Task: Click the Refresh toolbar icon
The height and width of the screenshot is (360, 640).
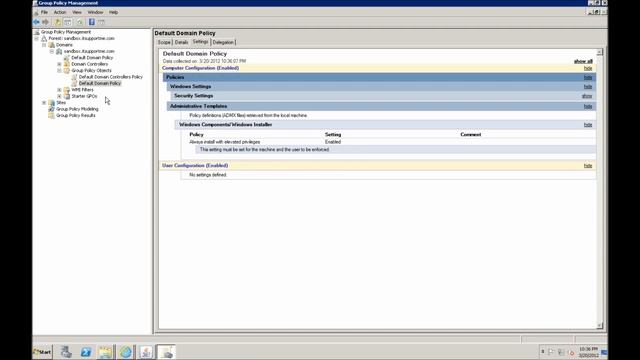Action: [80, 22]
